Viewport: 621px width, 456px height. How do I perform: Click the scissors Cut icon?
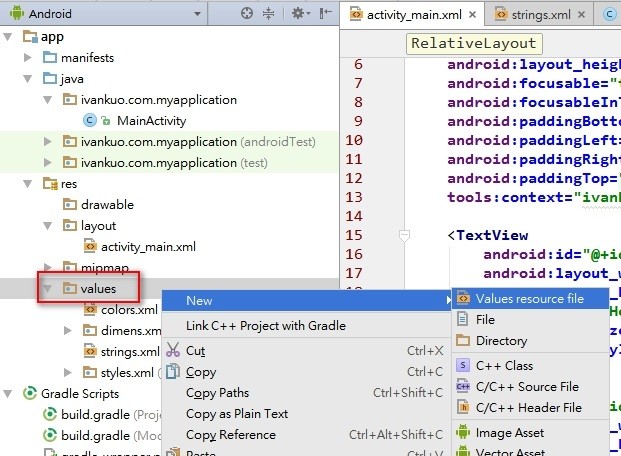point(173,350)
